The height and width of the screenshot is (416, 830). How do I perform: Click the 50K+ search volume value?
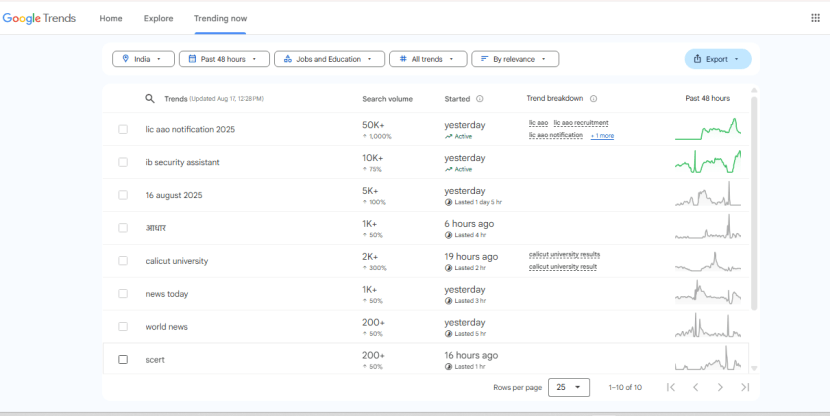pyautogui.click(x=373, y=125)
